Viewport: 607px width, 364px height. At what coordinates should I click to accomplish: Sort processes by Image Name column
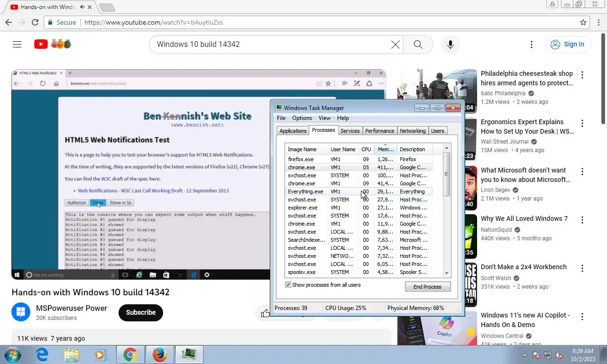pos(306,149)
